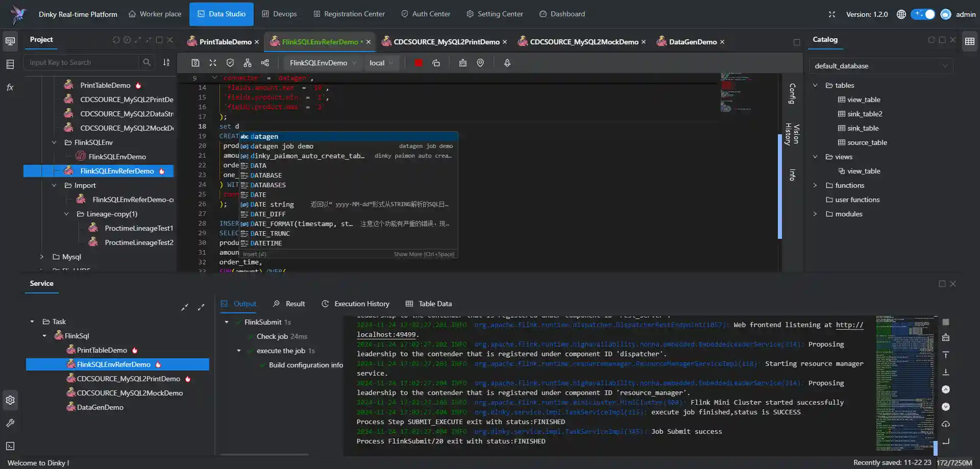Switch to the Devops menu

tap(279, 14)
